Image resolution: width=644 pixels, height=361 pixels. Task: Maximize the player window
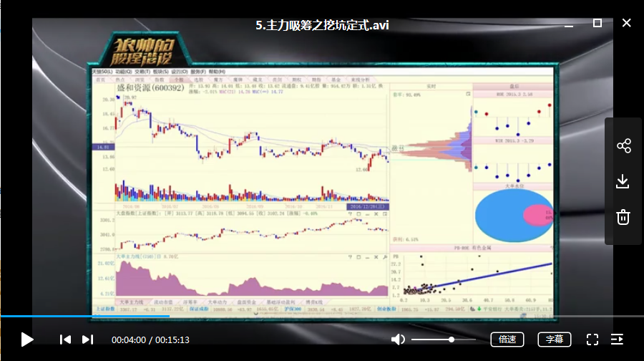pyautogui.click(x=597, y=23)
